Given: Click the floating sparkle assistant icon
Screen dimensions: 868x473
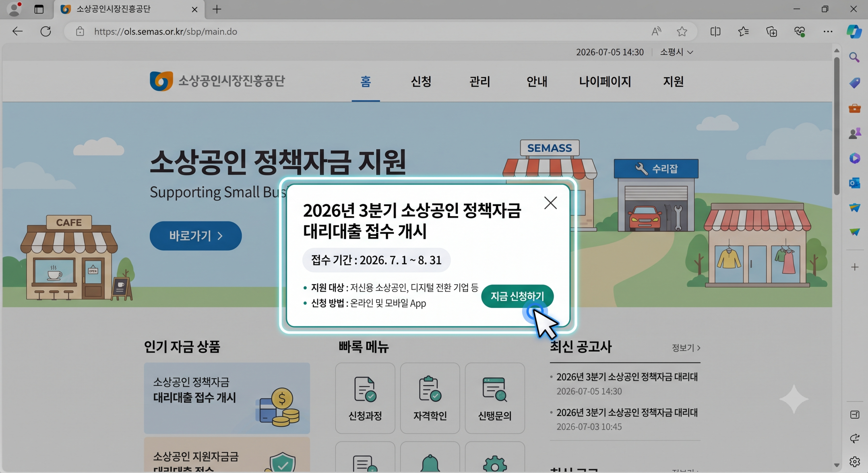Looking at the screenshot, I should point(794,399).
